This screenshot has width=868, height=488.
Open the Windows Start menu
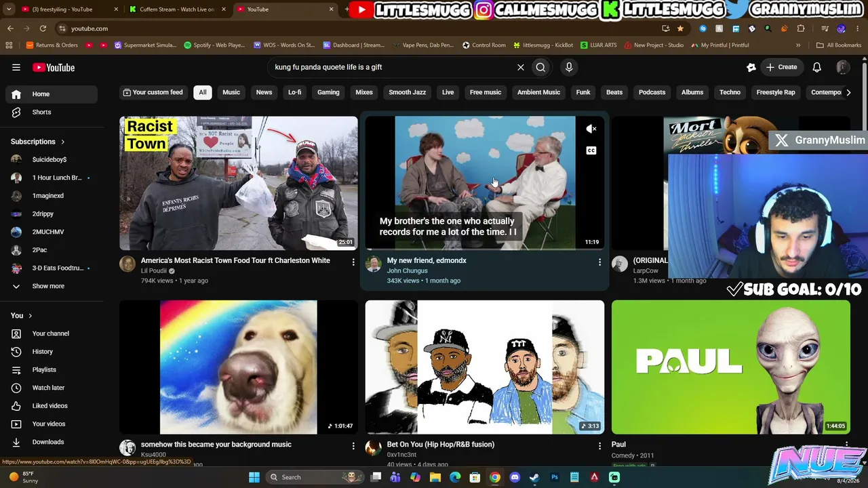pos(254,477)
